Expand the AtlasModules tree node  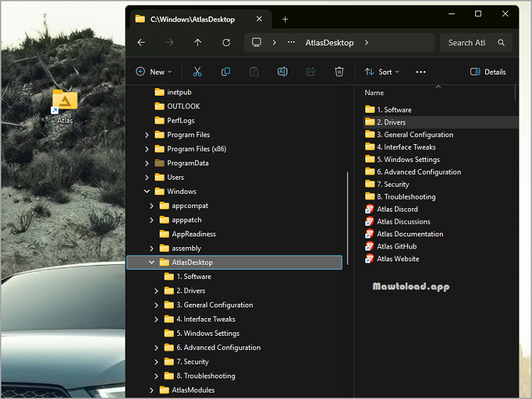click(151, 390)
